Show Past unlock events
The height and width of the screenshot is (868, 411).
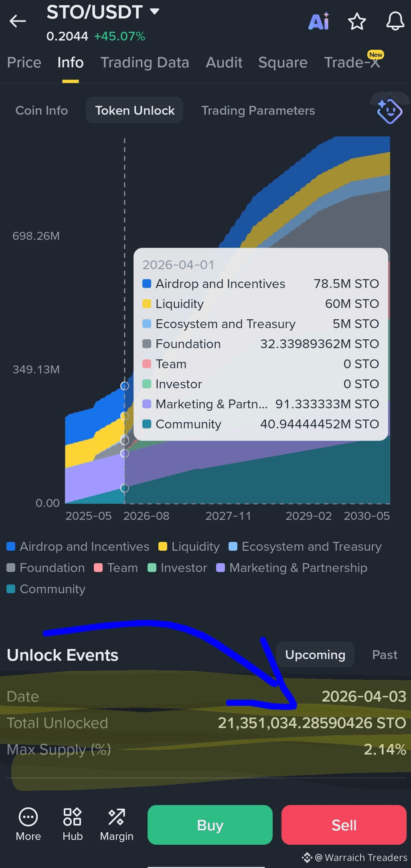click(385, 655)
